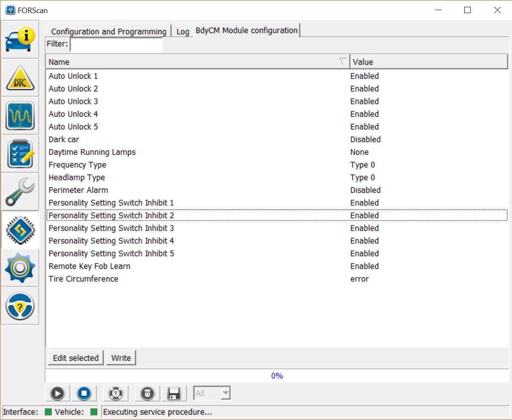
Task: Open the DTC trouble codes section
Action: (20, 78)
